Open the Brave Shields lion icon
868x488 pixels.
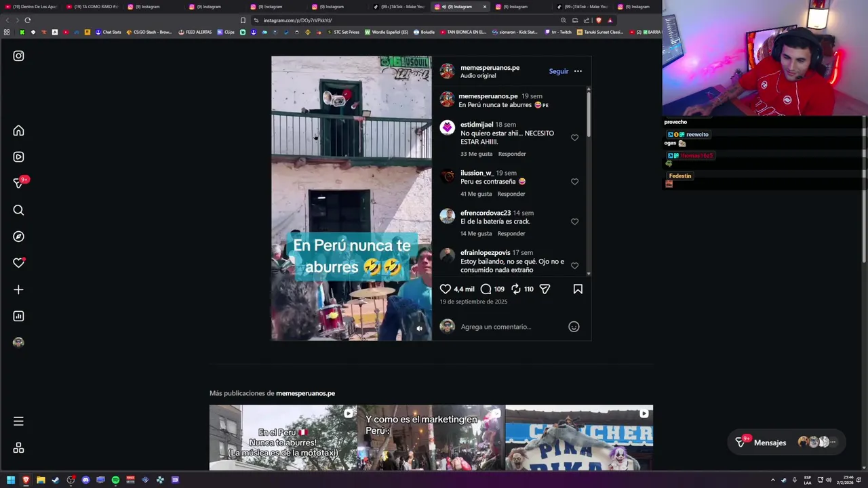(598, 20)
